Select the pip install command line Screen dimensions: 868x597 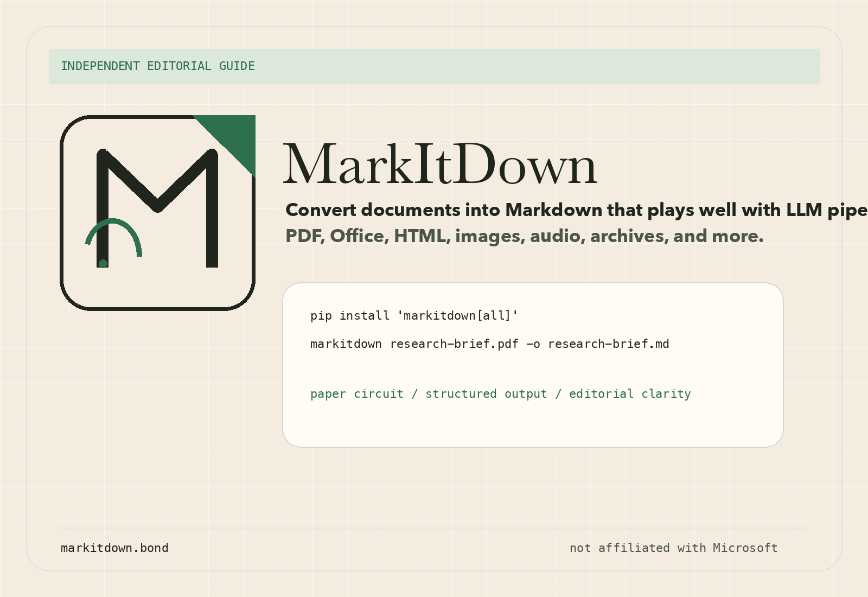414,315
